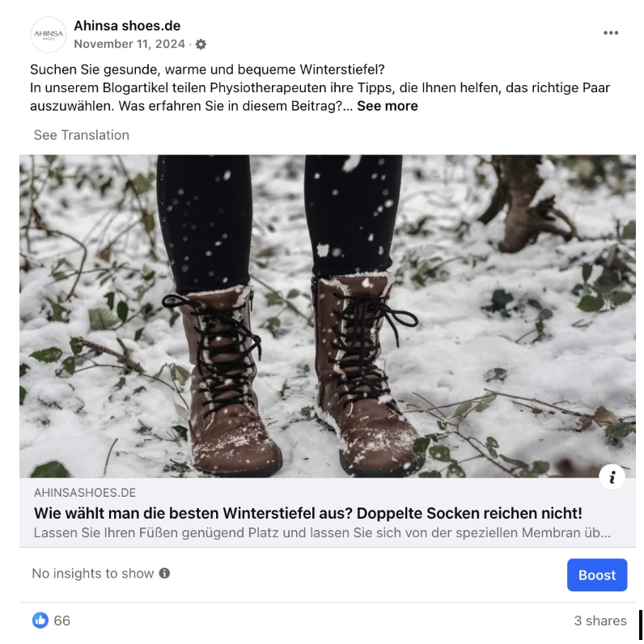Screen dimensions: 644x644
Task: Click the No insights to show label
Action: pyautogui.click(x=92, y=574)
